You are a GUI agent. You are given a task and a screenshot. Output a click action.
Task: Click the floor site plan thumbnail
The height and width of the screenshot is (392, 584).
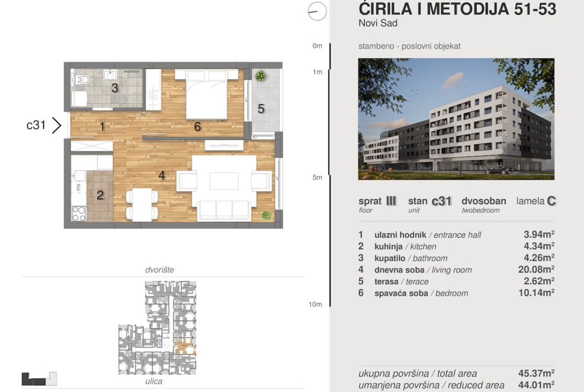tap(157, 328)
